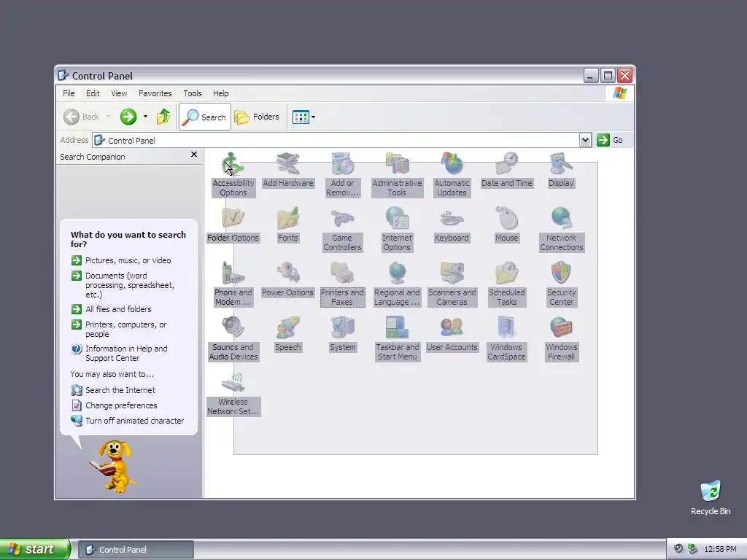Toggle the Folders pane button
The image size is (747, 560).
coord(257,117)
